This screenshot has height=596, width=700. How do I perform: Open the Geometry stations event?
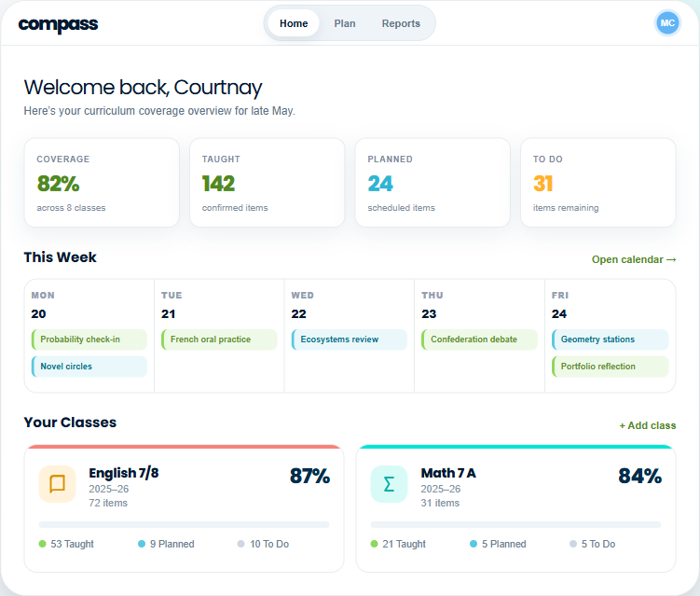[x=610, y=340]
